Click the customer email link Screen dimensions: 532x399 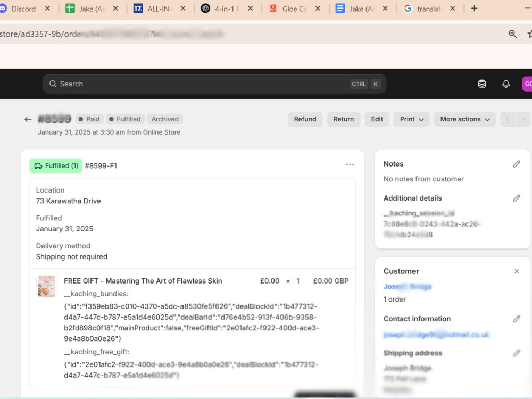tap(436, 335)
